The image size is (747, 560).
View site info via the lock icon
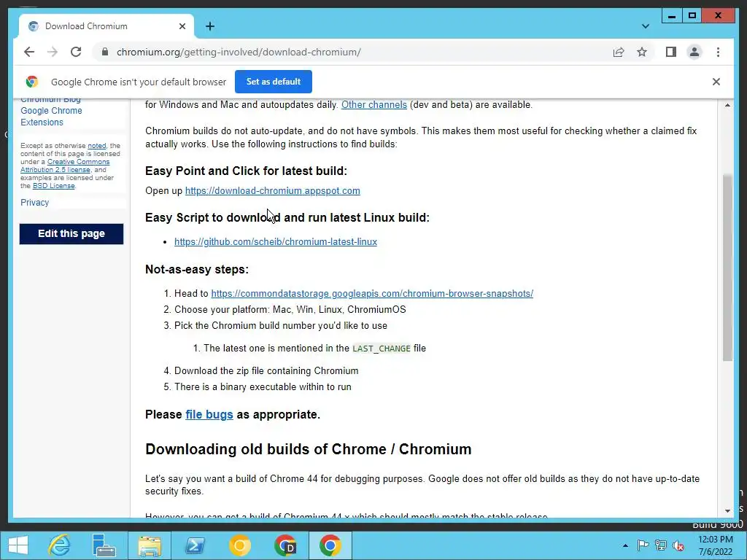tap(105, 52)
